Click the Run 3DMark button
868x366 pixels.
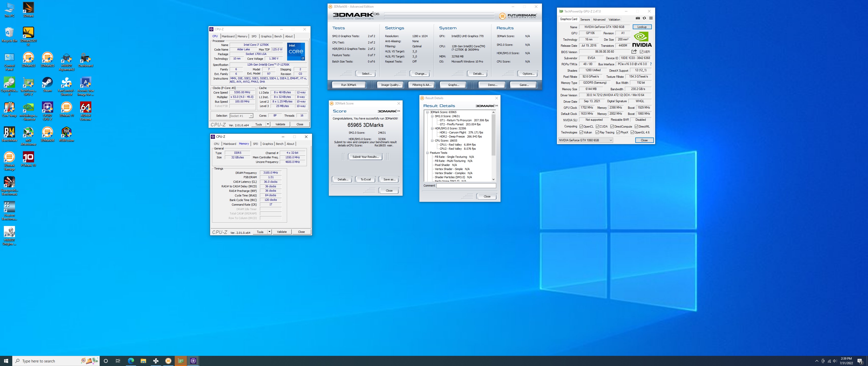pos(348,85)
